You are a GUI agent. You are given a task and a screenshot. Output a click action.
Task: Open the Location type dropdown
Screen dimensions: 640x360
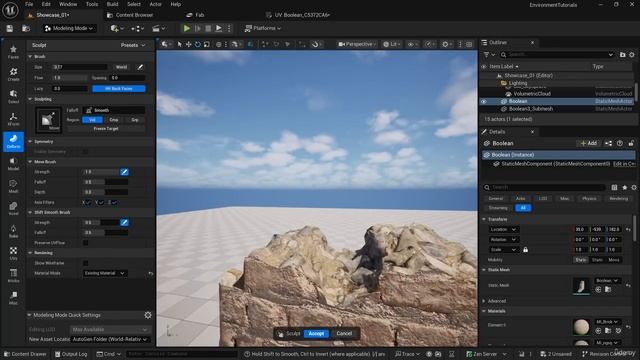(x=503, y=229)
